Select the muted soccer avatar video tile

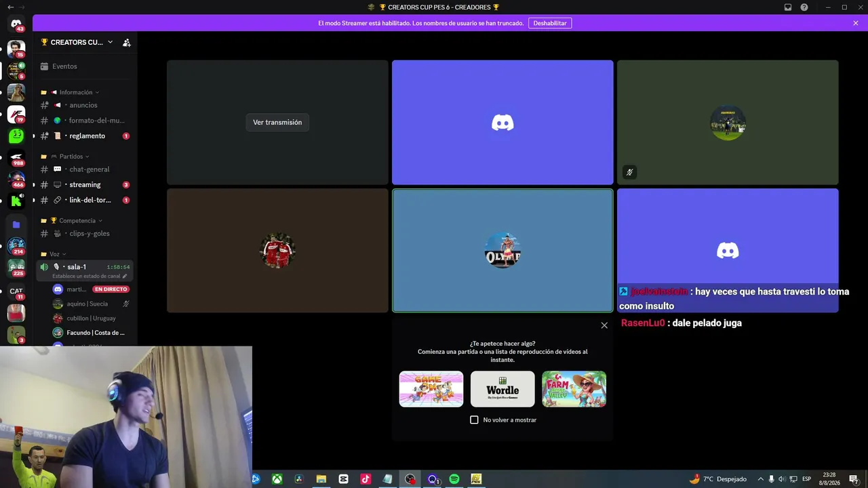[728, 123]
